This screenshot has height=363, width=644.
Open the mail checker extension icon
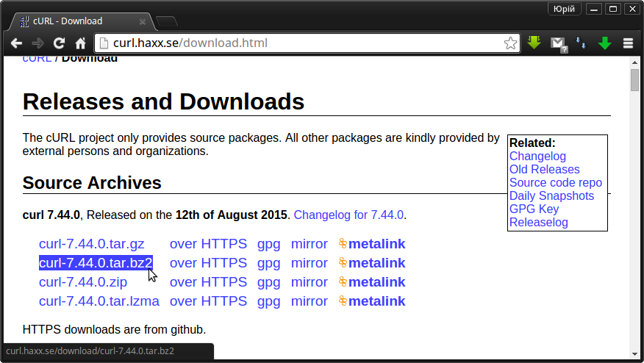(x=559, y=44)
